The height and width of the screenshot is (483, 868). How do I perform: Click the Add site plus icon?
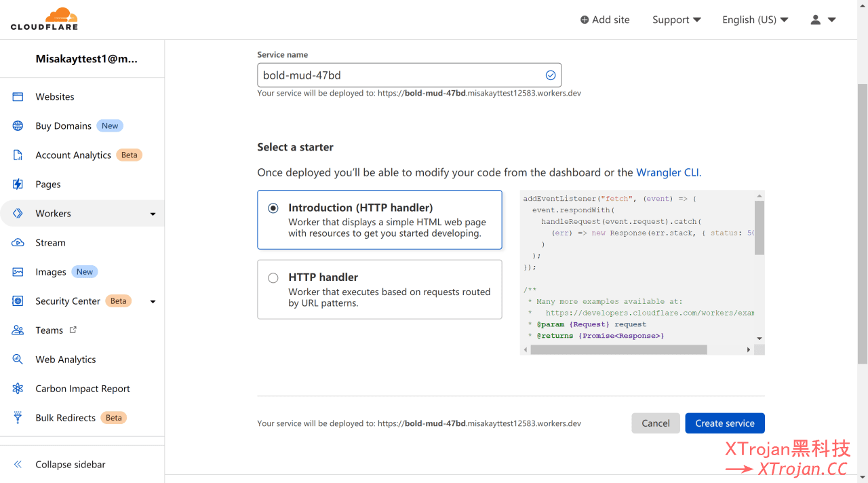click(585, 20)
